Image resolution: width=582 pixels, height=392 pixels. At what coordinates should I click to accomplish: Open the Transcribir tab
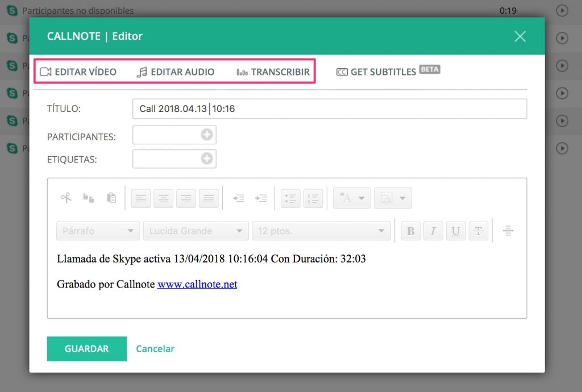pos(273,72)
